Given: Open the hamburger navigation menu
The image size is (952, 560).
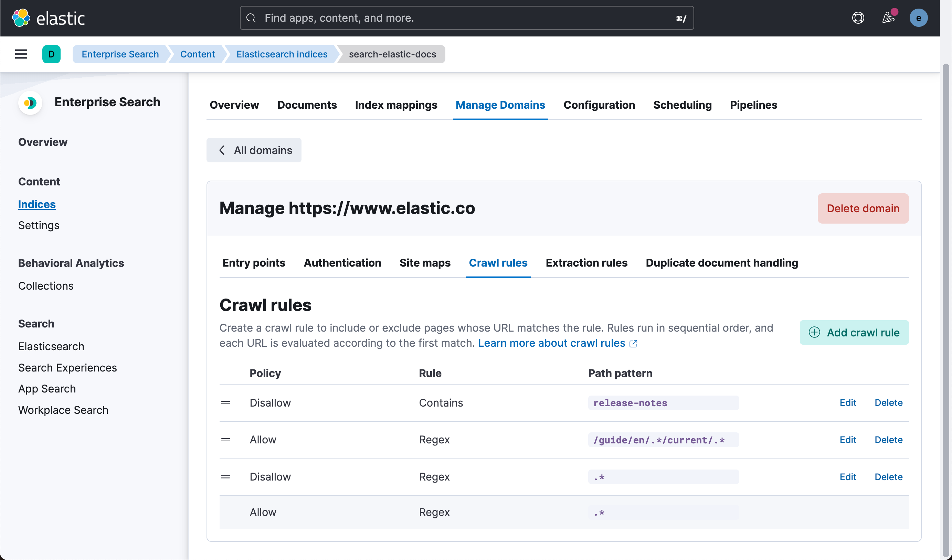Looking at the screenshot, I should point(21,54).
